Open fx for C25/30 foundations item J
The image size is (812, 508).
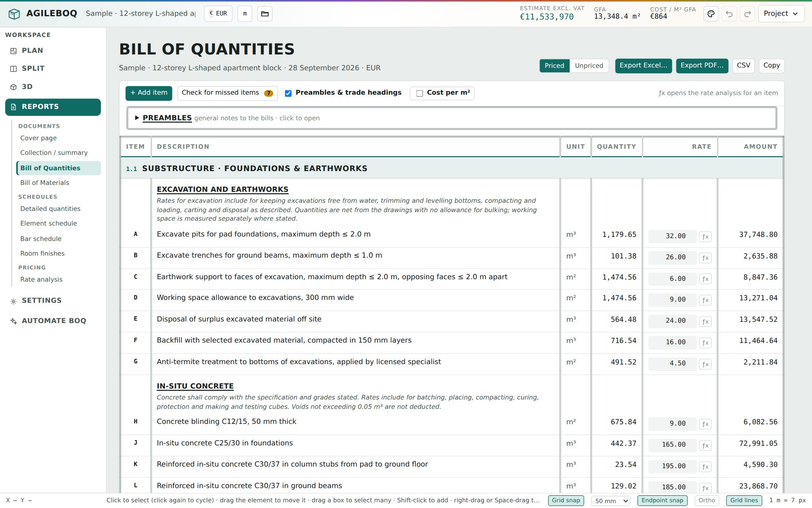[x=705, y=445]
